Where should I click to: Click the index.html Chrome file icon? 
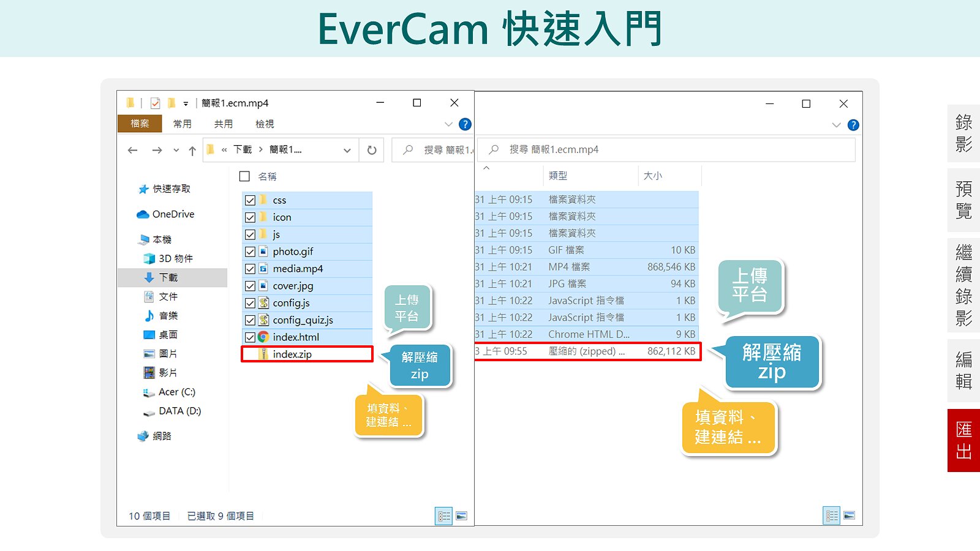[263, 337]
